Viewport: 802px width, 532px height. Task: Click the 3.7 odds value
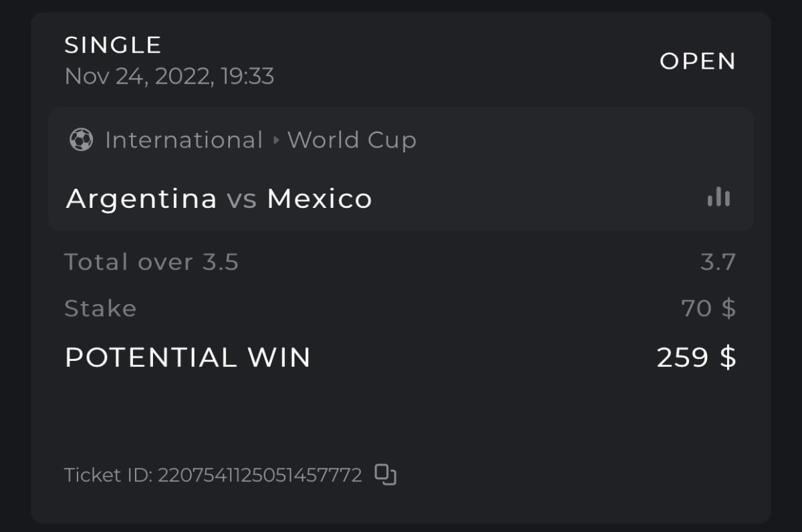(718, 261)
